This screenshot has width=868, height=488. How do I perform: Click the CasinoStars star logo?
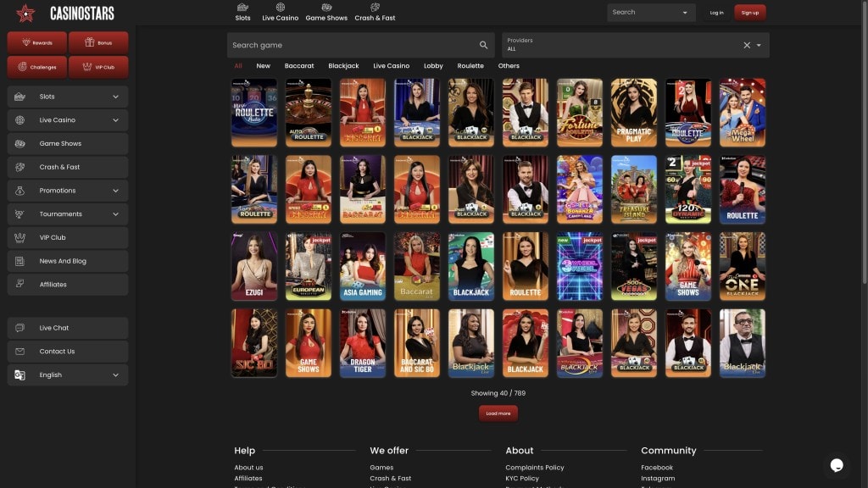tap(25, 13)
